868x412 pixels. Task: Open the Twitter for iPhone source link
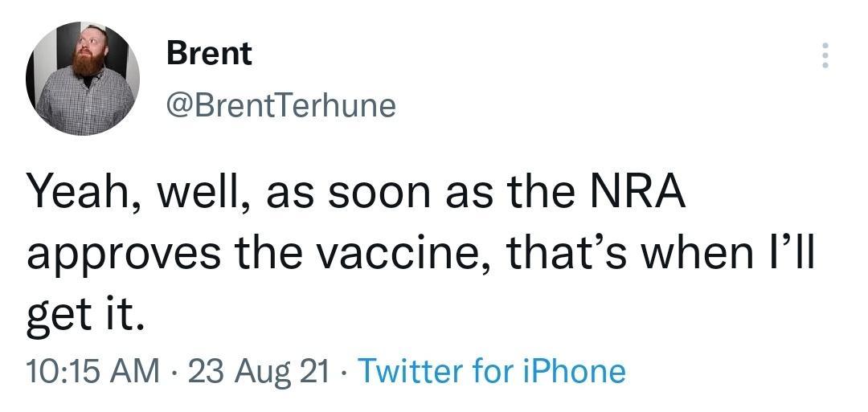coord(490,371)
